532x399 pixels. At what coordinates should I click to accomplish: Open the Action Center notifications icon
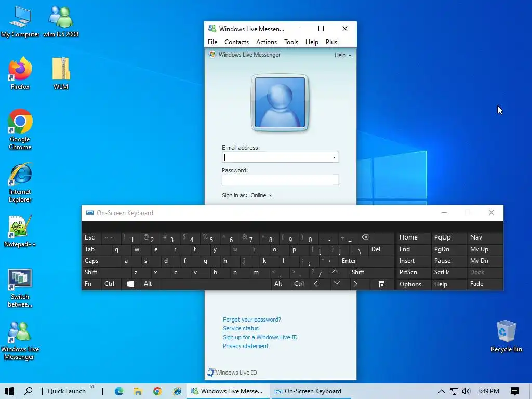click(x=515, y=391)
